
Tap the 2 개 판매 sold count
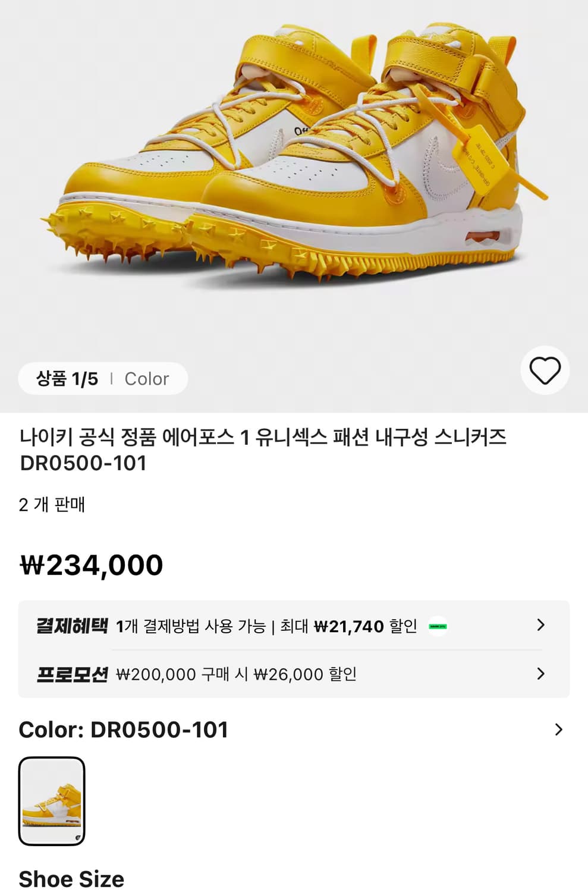click(x=52, y=505)
